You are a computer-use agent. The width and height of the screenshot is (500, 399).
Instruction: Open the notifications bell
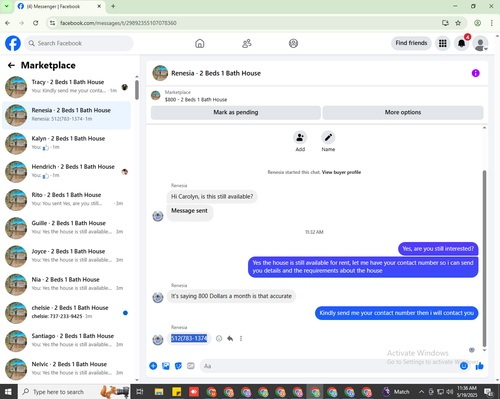(461, 43)
